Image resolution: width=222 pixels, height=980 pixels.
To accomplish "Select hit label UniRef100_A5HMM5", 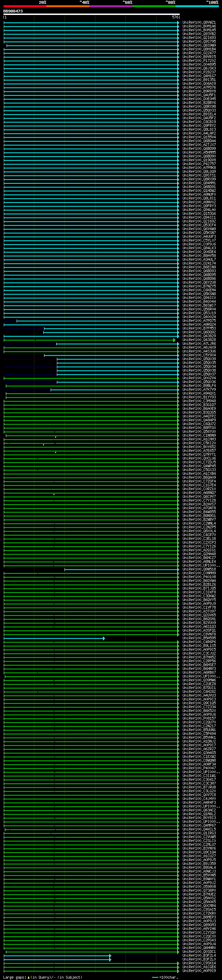I will click(199, 153).
